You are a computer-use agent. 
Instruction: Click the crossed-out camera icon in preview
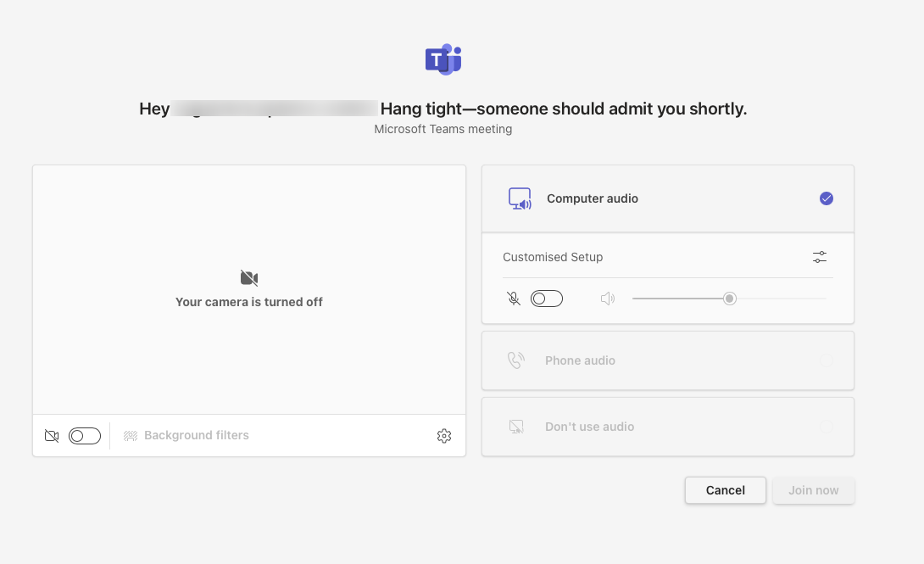[x=249, y=277]
